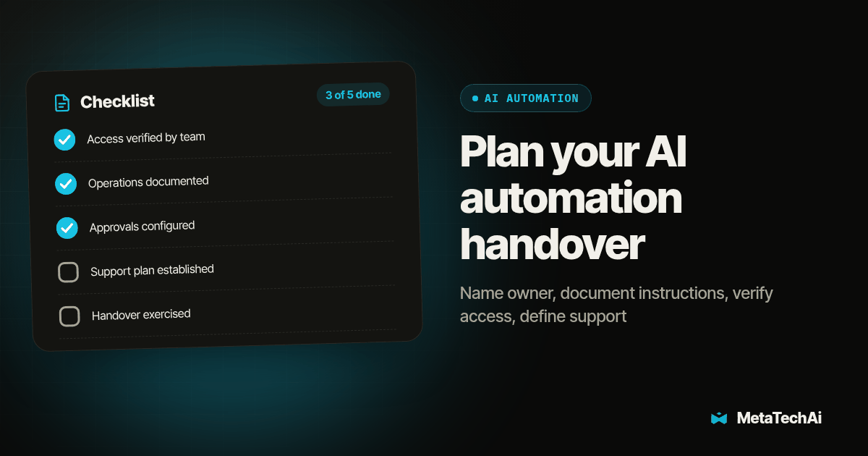Click the 3 of 5 done badge
The width and height of the screenshot is (868, 456).
coord(353,95)
